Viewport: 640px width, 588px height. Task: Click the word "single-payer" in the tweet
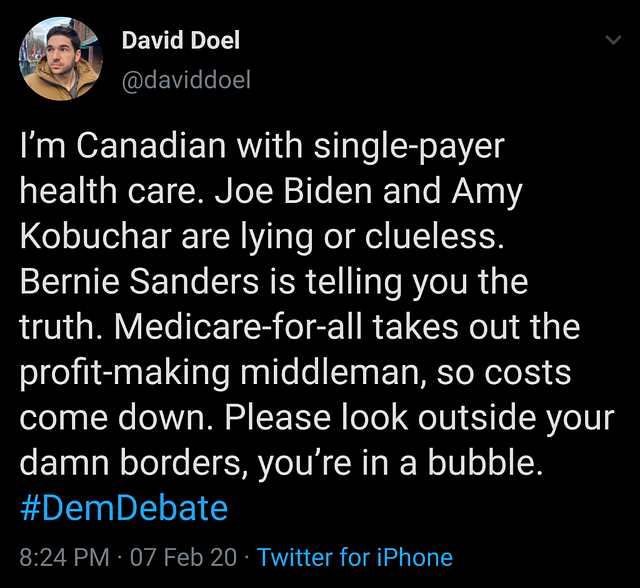pos(410,147)
